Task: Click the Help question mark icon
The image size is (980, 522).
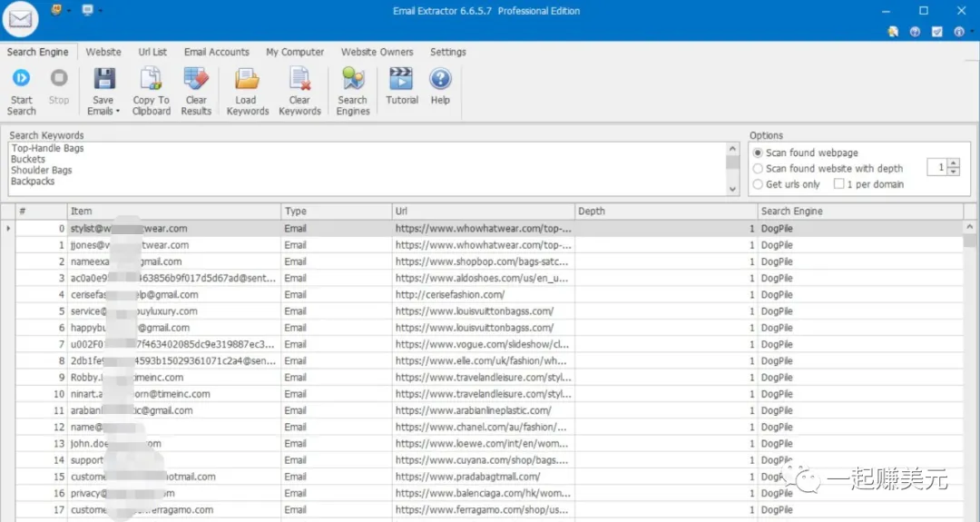Action: point(440,79)
